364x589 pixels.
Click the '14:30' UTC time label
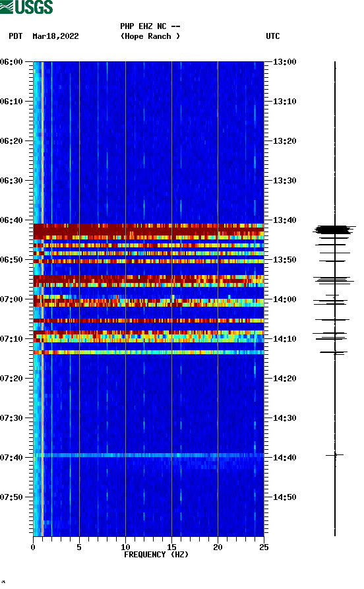tap(285, 418)
